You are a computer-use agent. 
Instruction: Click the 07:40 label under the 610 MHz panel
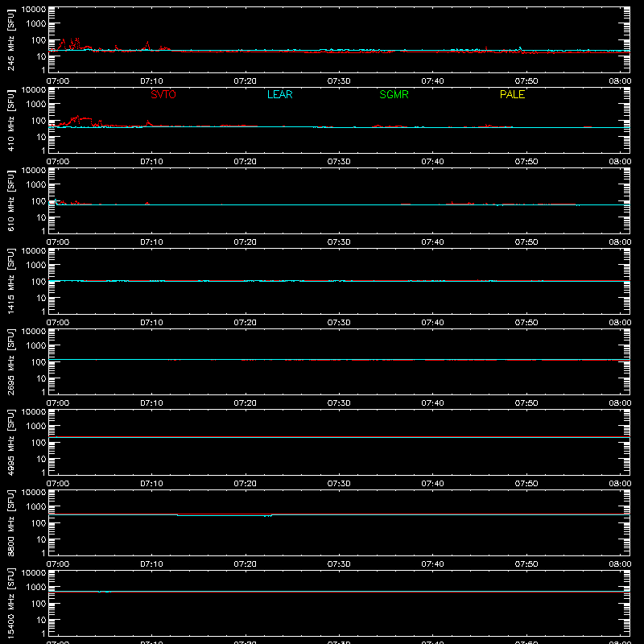pos(432,242)
